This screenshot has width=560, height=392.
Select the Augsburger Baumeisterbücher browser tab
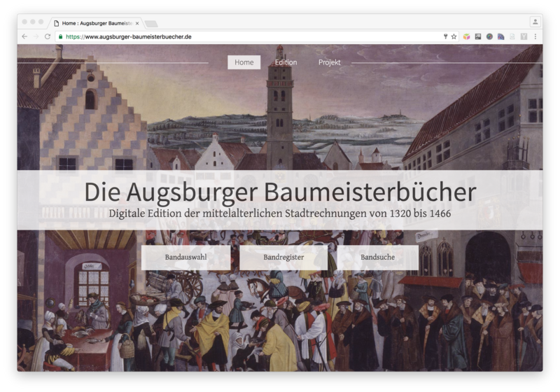[x=94, y=23]
